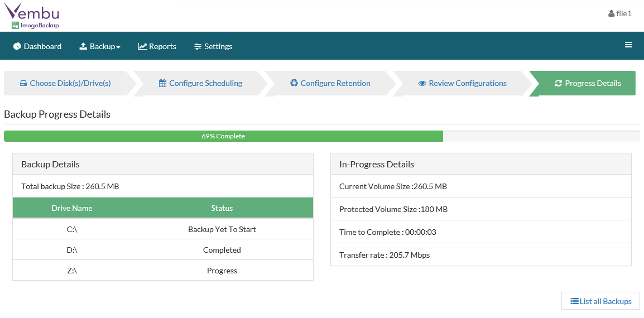Image resolution: width=644 pixels, height=318 pixels.
Task: Click the Backup upload icon
Action: click(83, 46)
